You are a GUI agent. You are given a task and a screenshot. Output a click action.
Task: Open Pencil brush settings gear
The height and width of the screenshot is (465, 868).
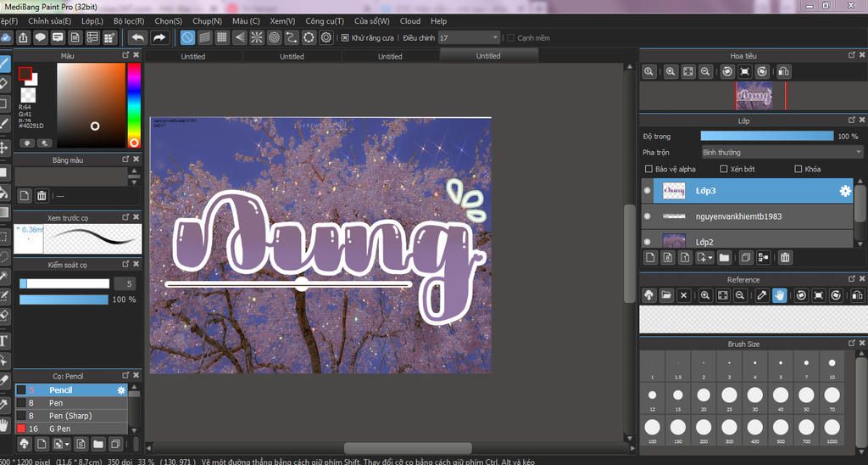[121, 390]
